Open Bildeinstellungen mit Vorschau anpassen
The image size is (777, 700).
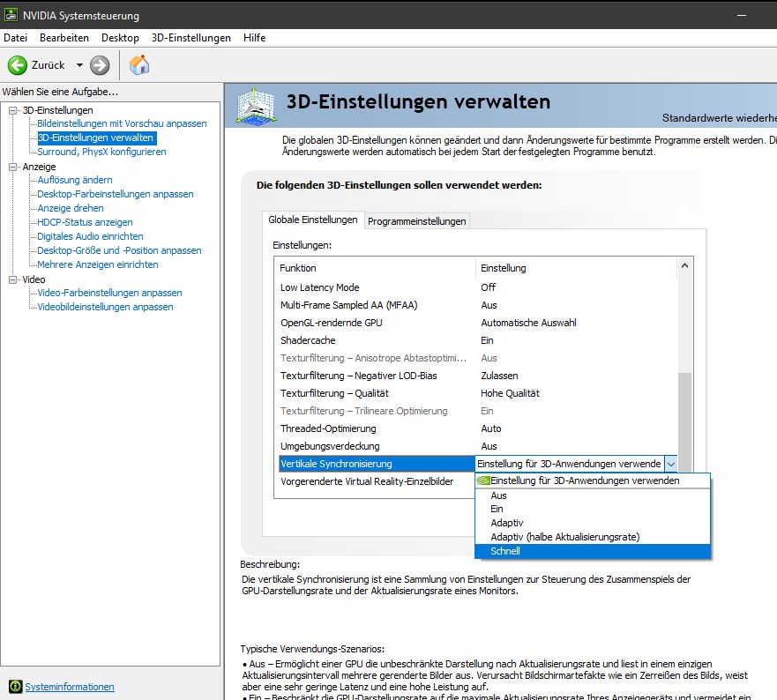(122, 123)
